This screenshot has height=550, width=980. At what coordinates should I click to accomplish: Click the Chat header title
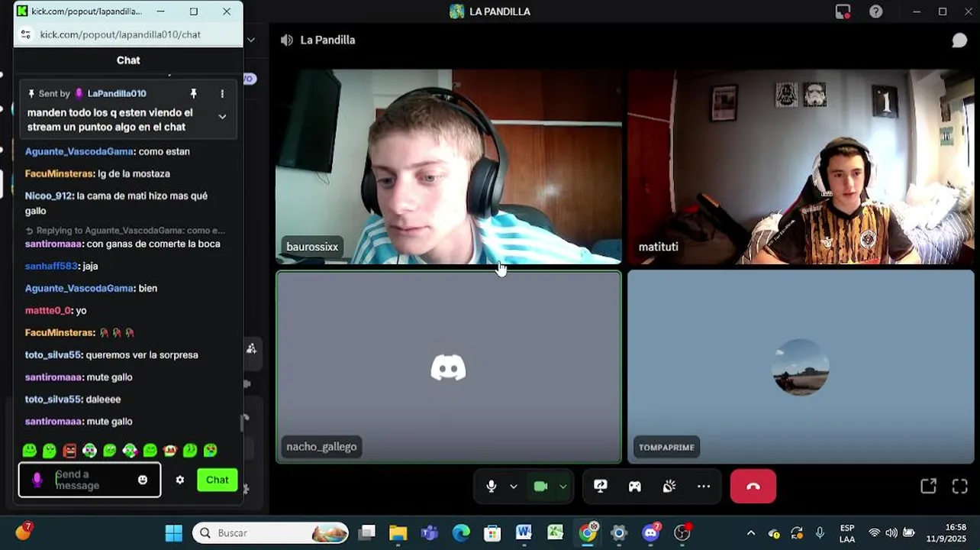click(x=128, y=60)
